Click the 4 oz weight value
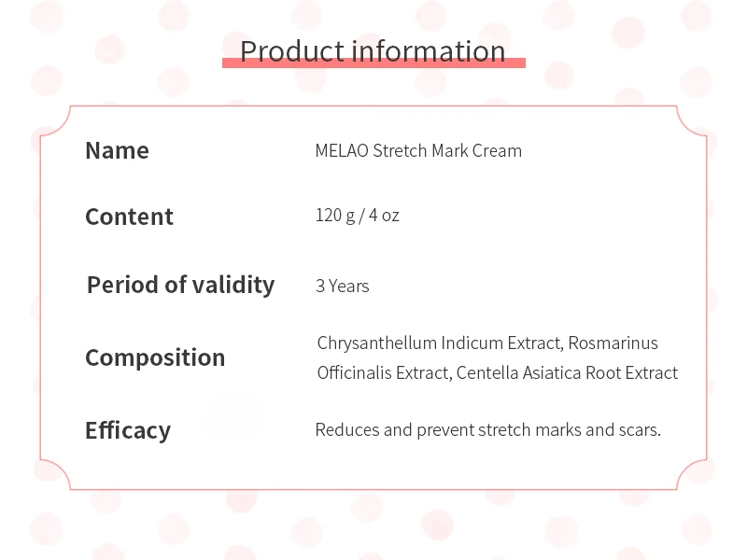This screenshot has width=747, height=560. click(384, 216)
